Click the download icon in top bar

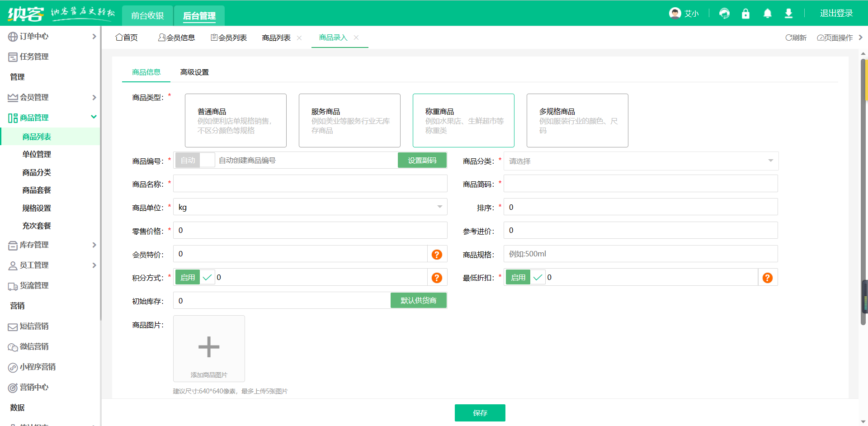pyautogui.click(x=789, y=14)
